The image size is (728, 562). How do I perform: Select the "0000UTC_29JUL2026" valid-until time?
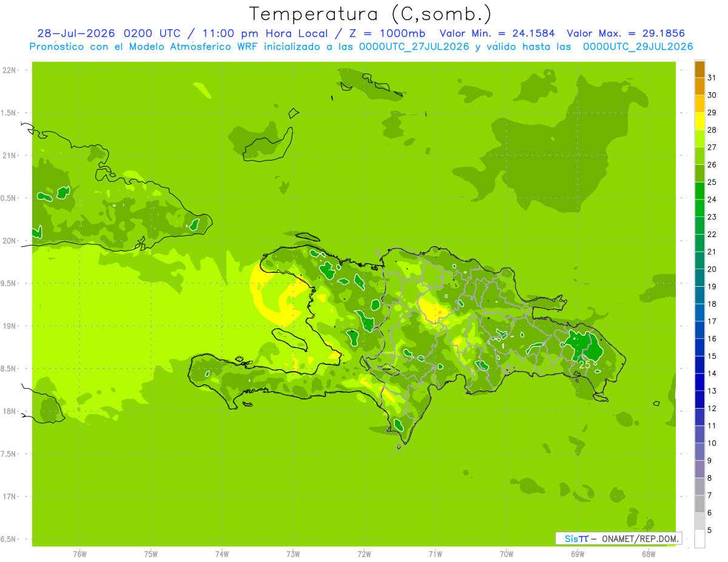click(x=638, y=47)
